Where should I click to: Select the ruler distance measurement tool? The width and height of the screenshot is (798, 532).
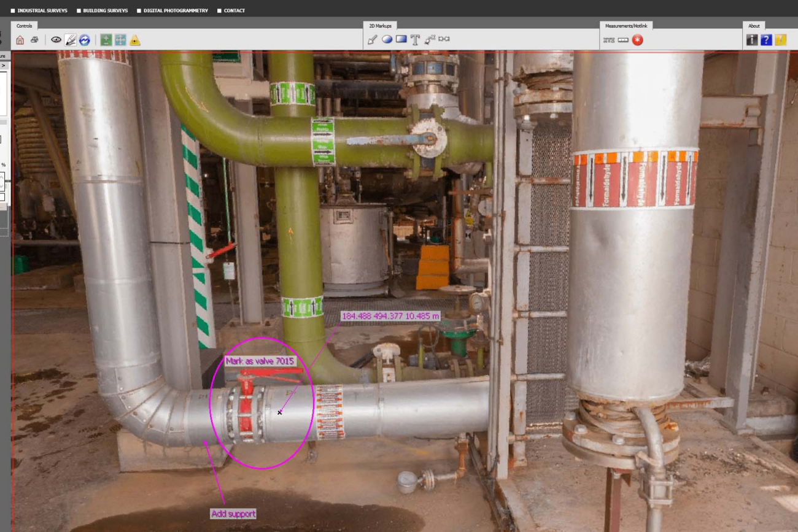point(623,40)
